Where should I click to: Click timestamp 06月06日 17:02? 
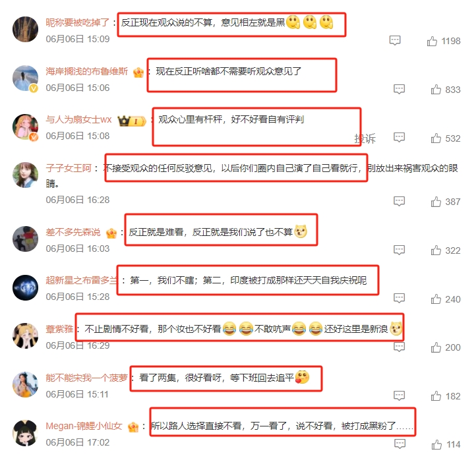[x=77, y=442]
